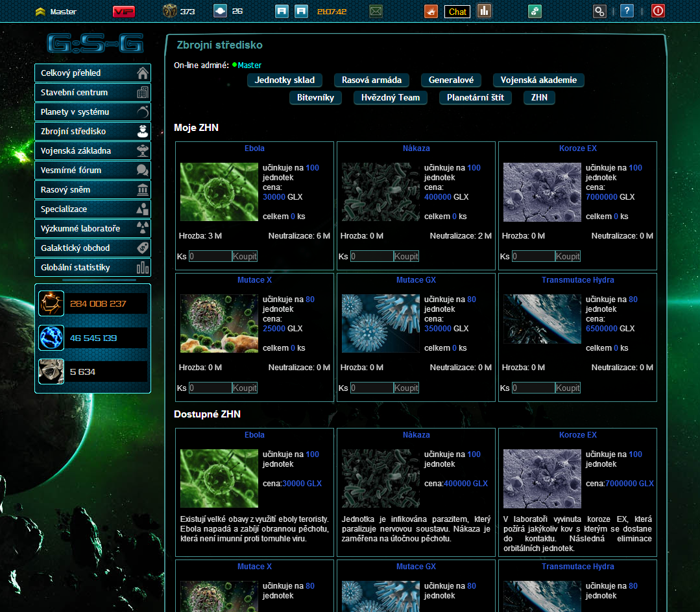
Task: Switch to the Rasová armáda tab
Action: 372,80
